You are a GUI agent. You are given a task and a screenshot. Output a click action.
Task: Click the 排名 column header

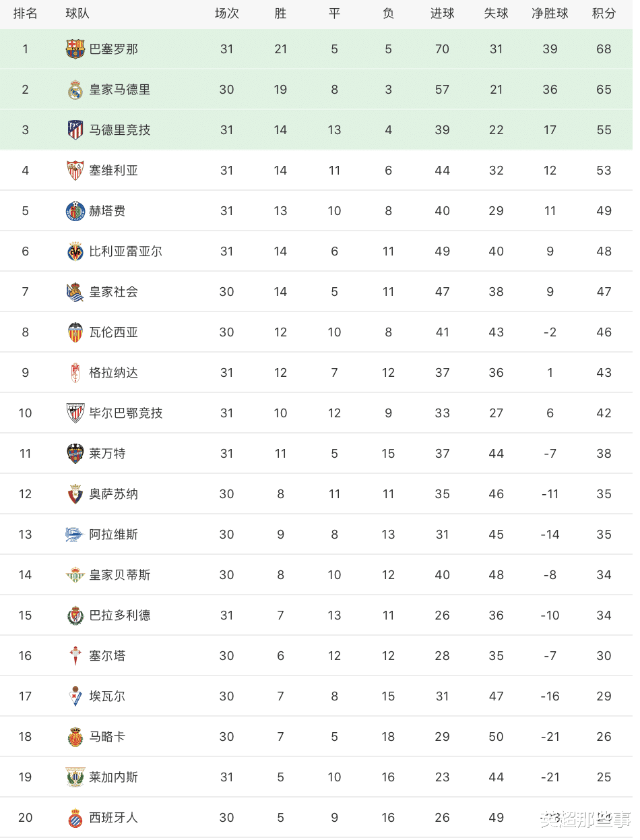tap(25, 13)
